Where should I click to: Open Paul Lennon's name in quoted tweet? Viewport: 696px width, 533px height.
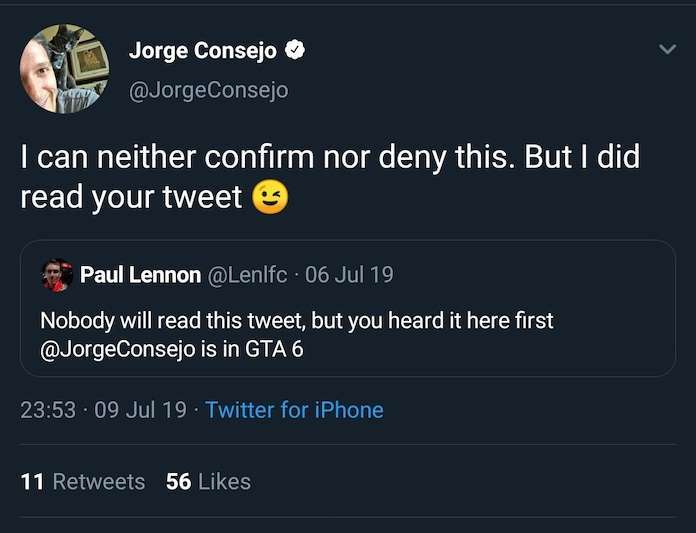tap(140, 275)
